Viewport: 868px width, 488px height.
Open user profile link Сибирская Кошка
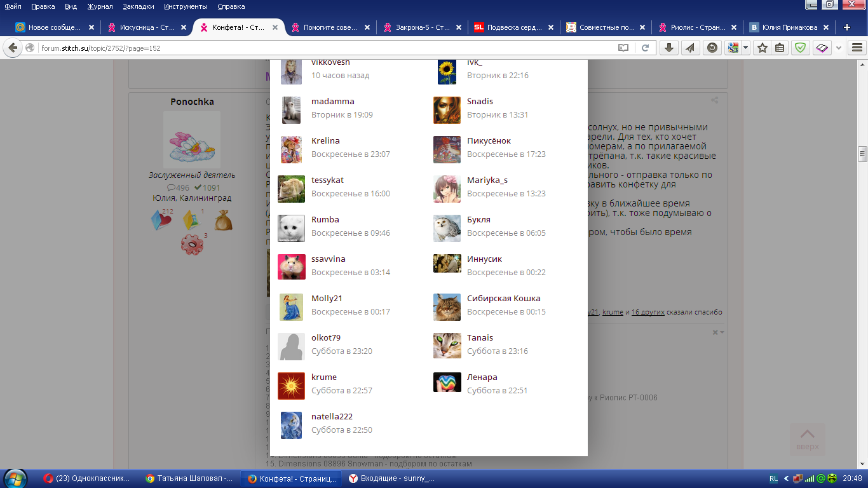pos(503,299)
